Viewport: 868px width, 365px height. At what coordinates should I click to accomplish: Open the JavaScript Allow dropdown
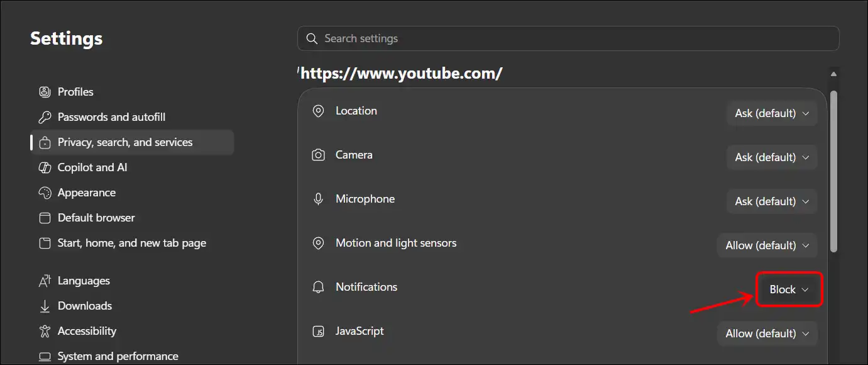coord(767,334)
